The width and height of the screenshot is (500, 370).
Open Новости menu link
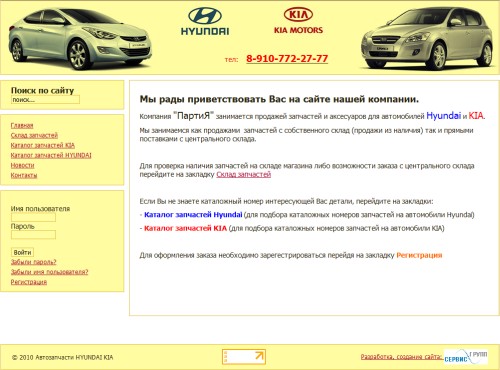click(22, 165)
